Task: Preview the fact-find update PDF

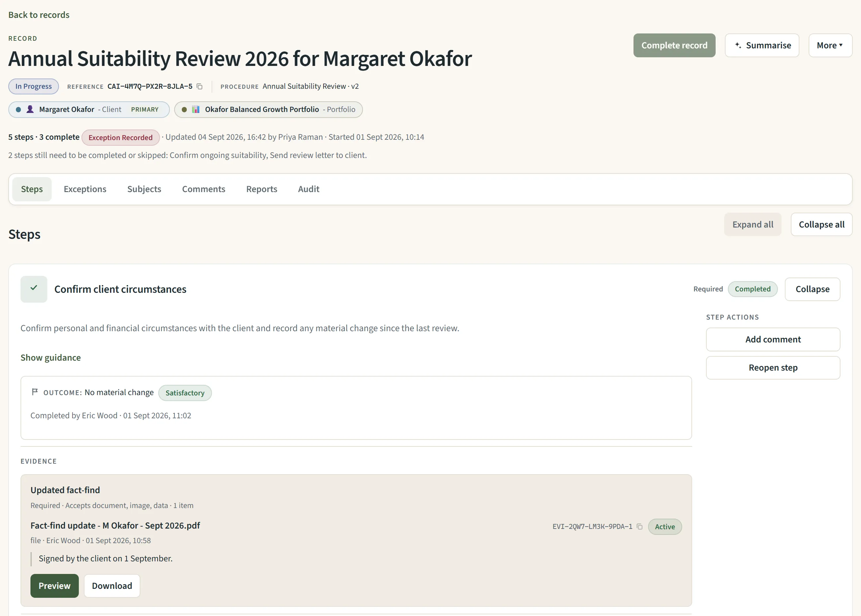Action: (54, 586)
